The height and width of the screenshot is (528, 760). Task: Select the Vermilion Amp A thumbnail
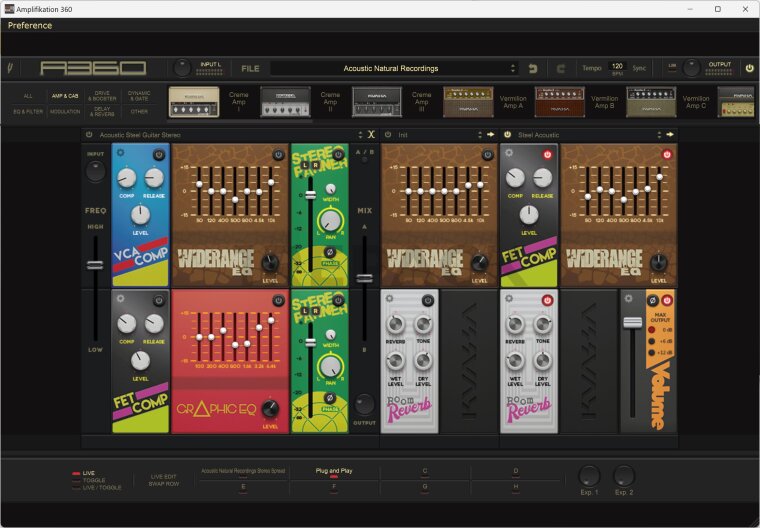(468, 101)
